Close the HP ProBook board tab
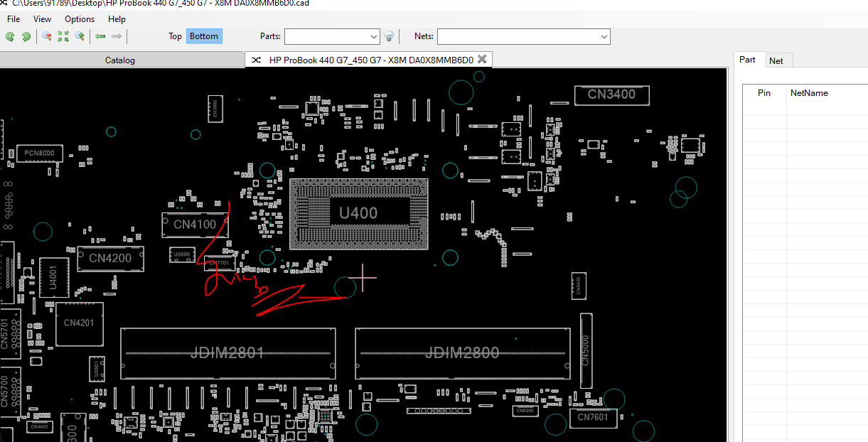 482,60
